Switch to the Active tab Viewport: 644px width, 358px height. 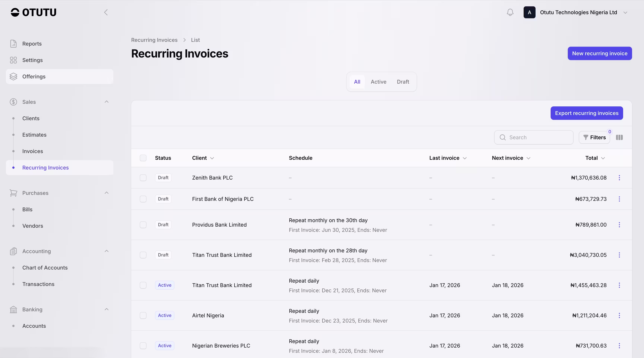click(378, 82)
